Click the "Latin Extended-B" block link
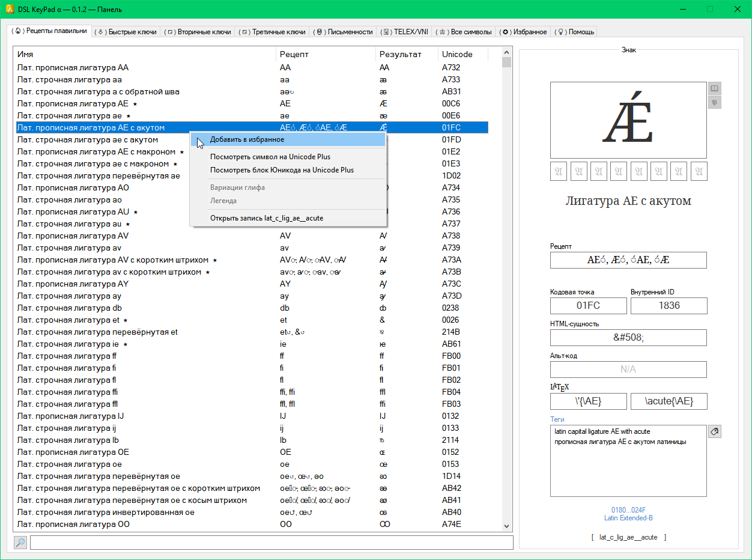This screenshot has height=560, width=752. pos(628,517)
